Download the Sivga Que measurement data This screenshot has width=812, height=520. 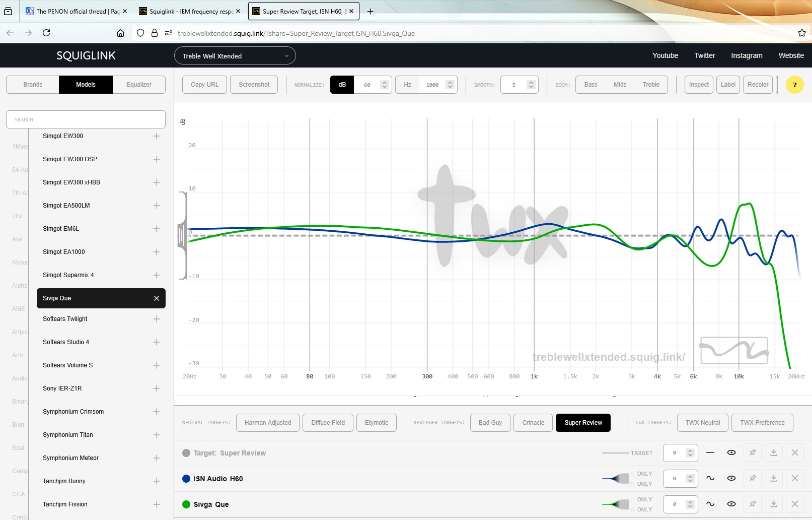[x=774, y=504]
